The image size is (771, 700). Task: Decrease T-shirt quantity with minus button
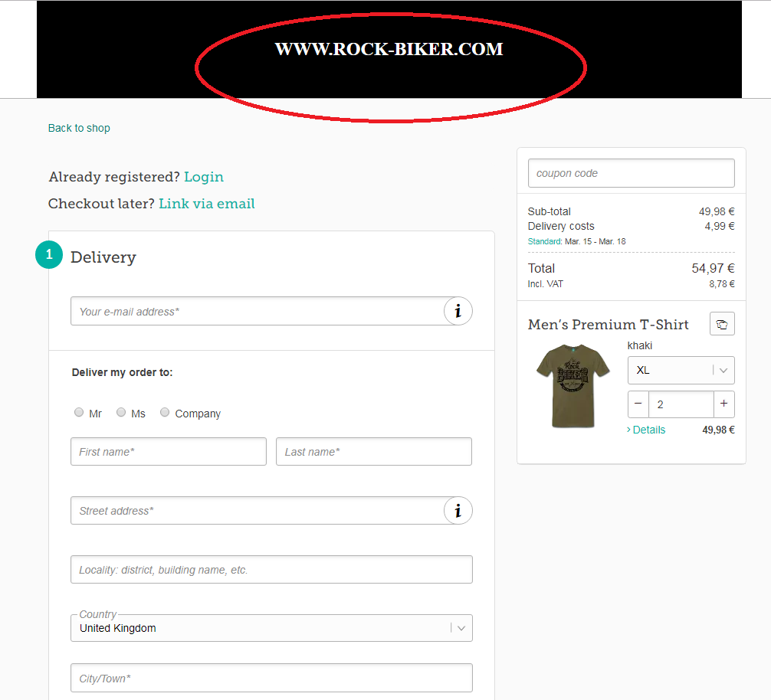pos(638,404)
